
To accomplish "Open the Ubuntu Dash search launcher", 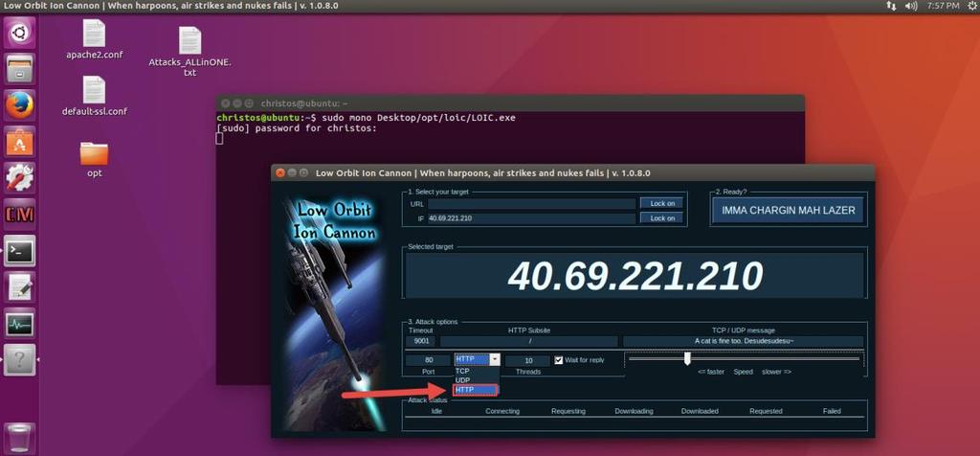I will pyautogui.click(x=19, y=33).
